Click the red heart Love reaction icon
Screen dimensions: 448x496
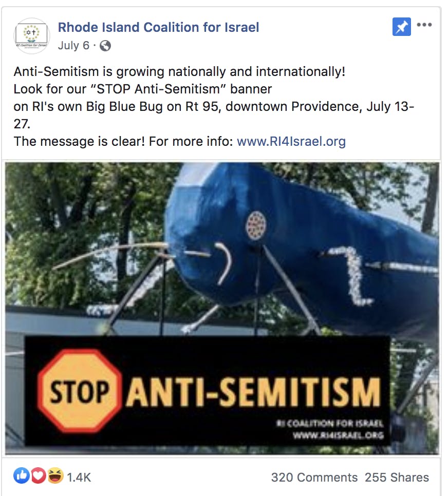coord(39,475)
